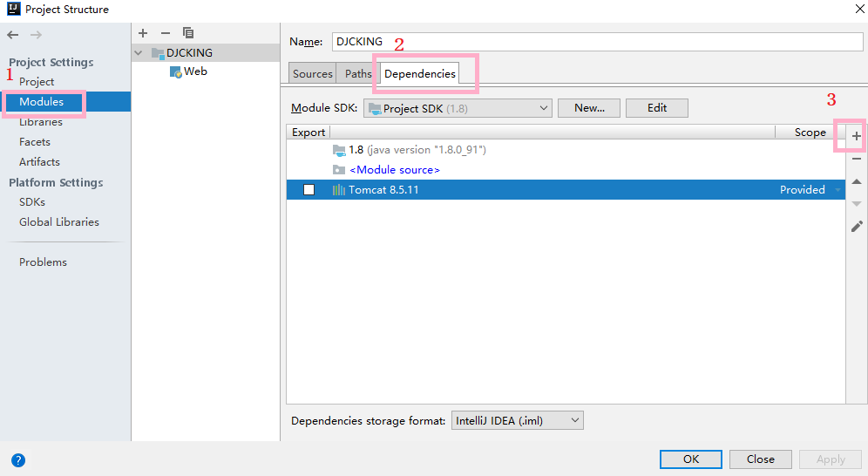Switch to the Paths tab
This screenshot has width=868, height=476.
point(358,73)
